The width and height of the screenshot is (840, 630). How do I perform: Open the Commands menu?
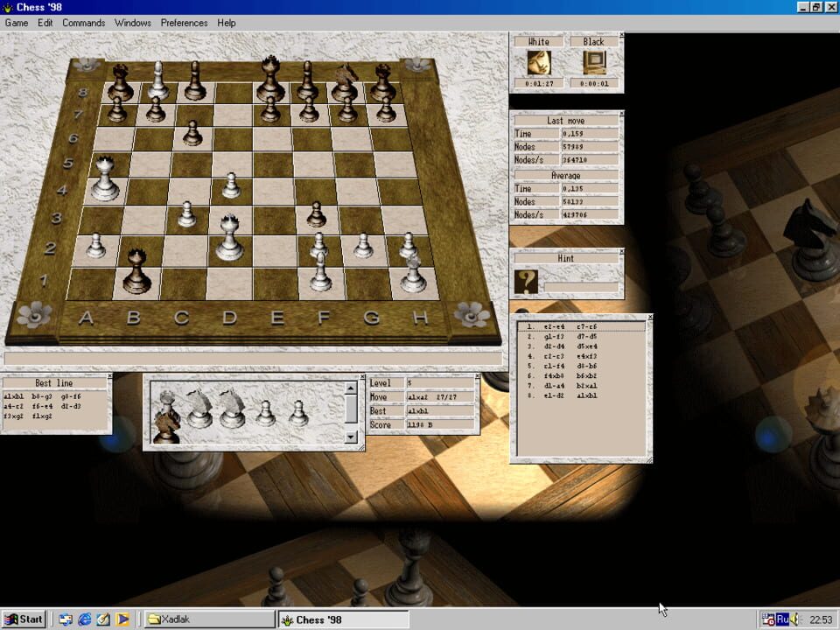click(84, 23)
